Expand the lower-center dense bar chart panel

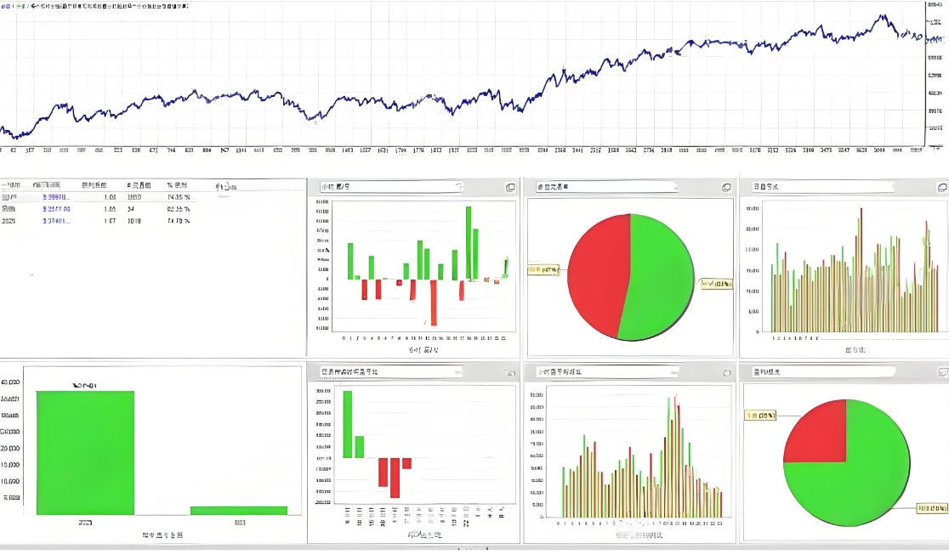point(726,373)
